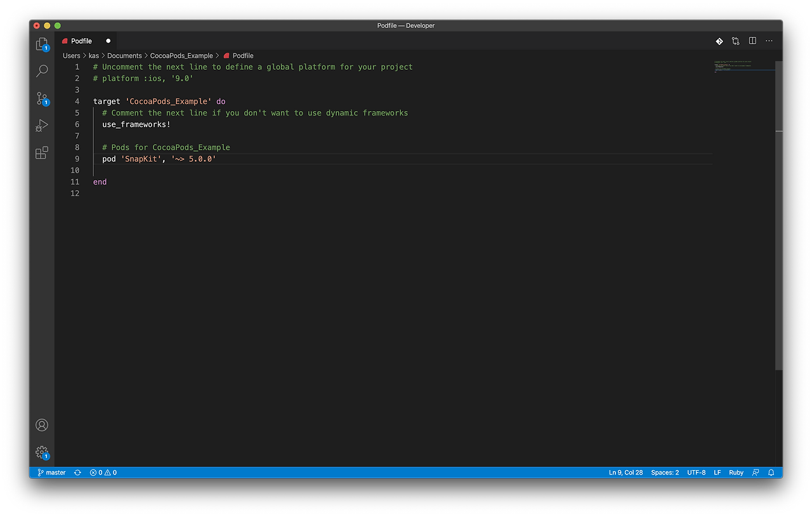Click the synchronize changes icon in status bar
This screenshot has height=517, width=812.
click(77, 473)
